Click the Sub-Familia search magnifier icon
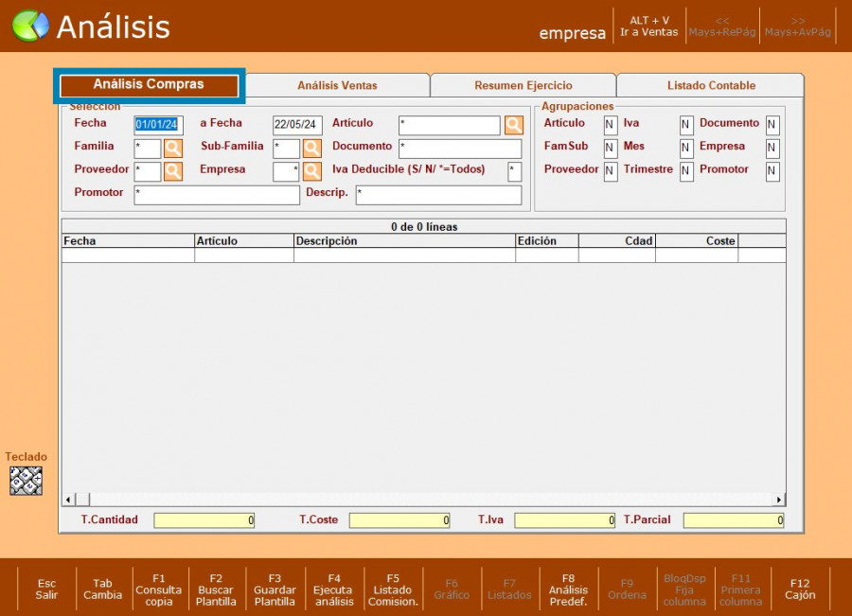This screenshot has width=852, height=616. point(311,149)
